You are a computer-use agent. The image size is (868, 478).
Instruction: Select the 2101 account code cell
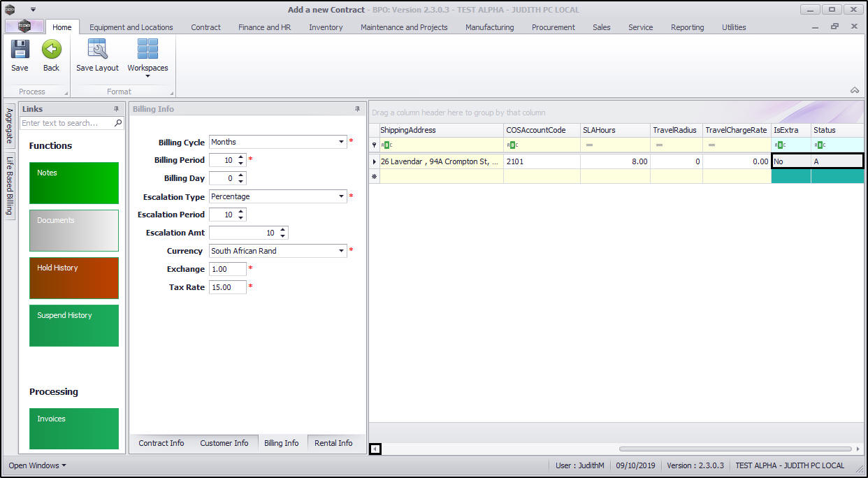click(542, 161)
